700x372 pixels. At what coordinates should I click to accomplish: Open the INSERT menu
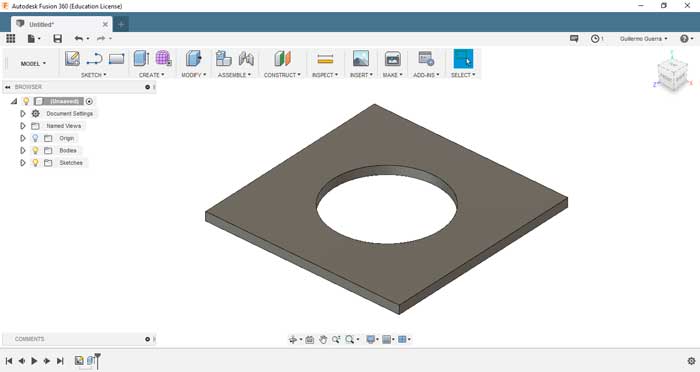point(361,75)
